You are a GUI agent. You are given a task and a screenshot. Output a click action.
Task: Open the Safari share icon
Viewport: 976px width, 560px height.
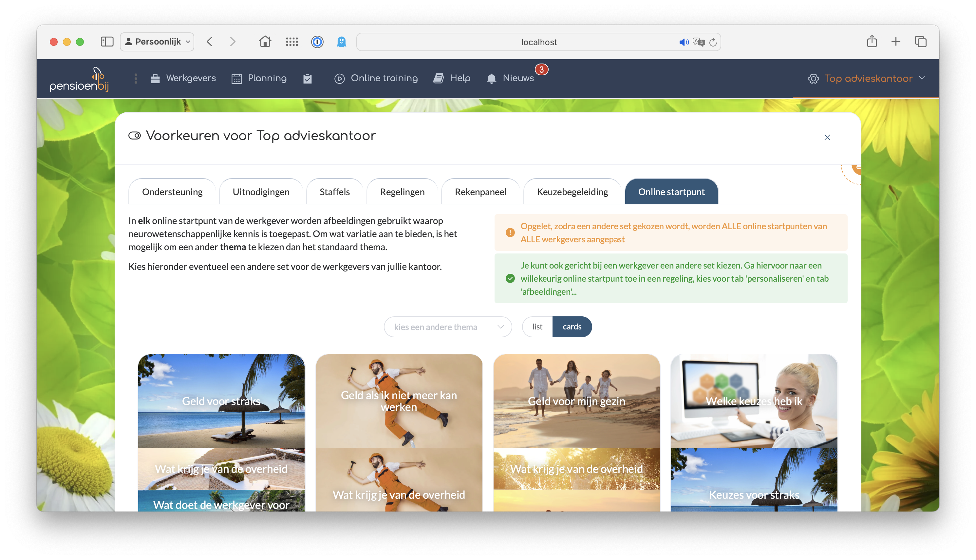(872, 41)
